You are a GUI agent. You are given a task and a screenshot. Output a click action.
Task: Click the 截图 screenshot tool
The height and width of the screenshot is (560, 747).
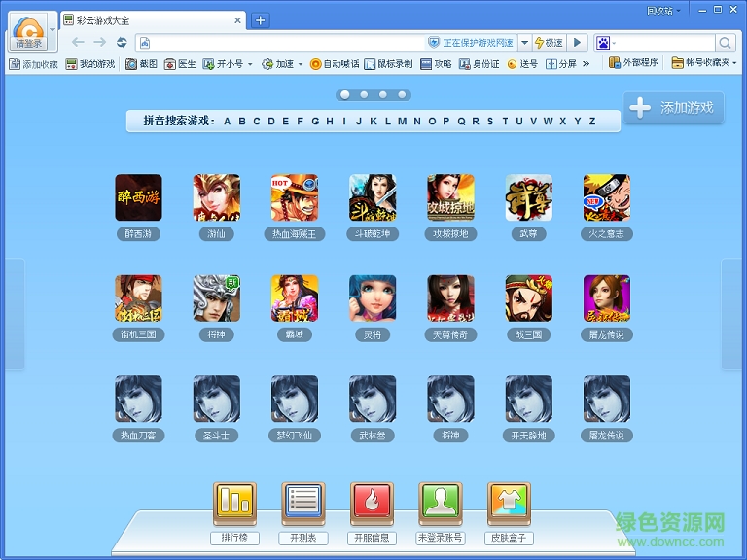coord(141,64)
